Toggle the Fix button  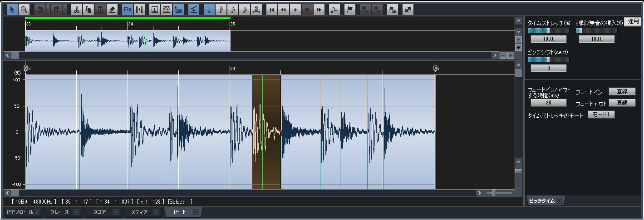128,9
